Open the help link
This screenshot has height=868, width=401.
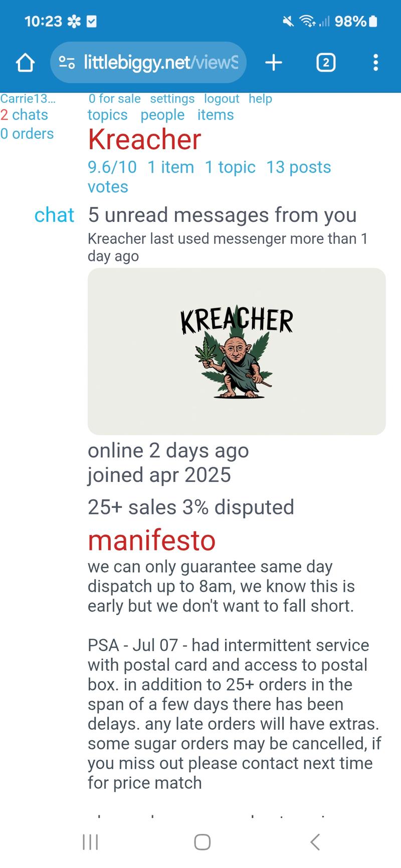click(260, 99)
